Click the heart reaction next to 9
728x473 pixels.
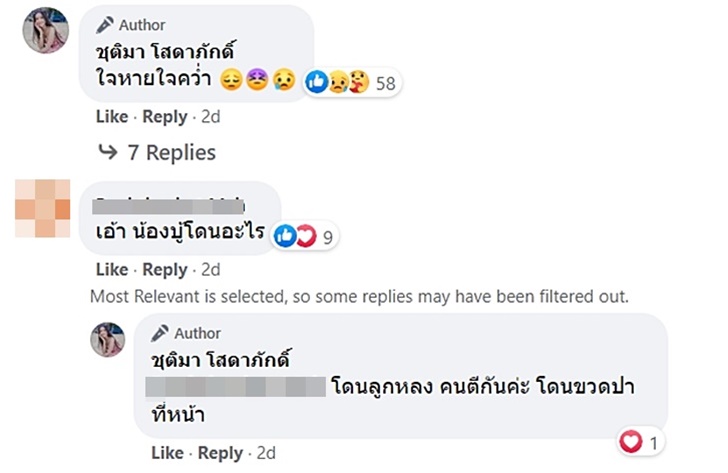304,236
